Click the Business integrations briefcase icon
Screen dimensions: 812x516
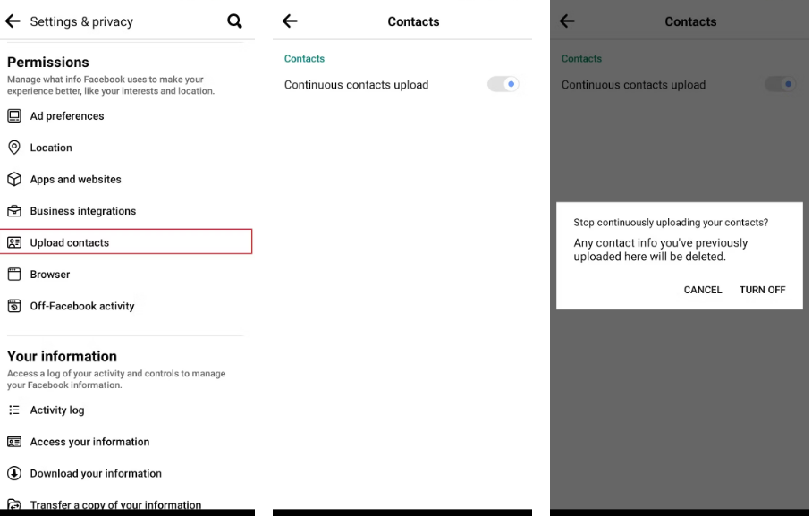coord(14,211)
